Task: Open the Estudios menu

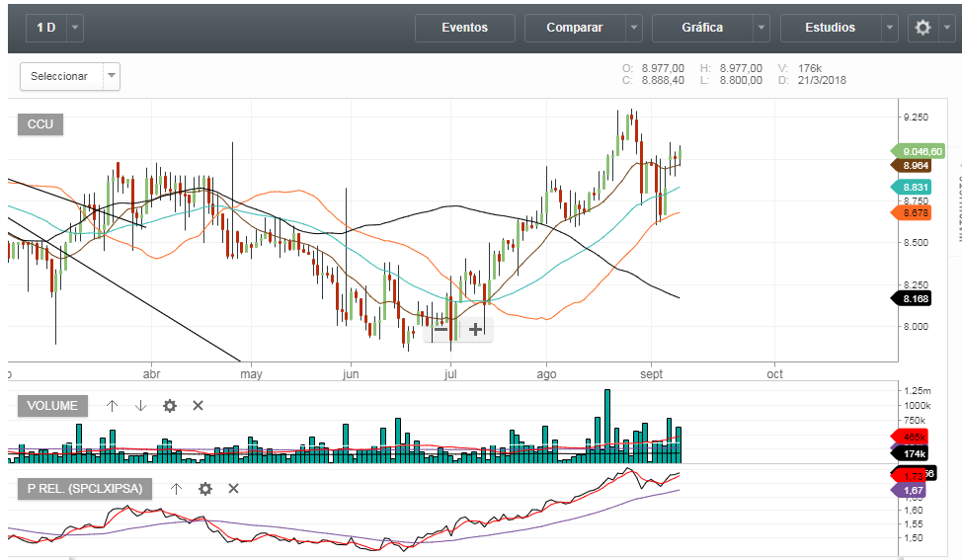Action: tap(830, 28)
